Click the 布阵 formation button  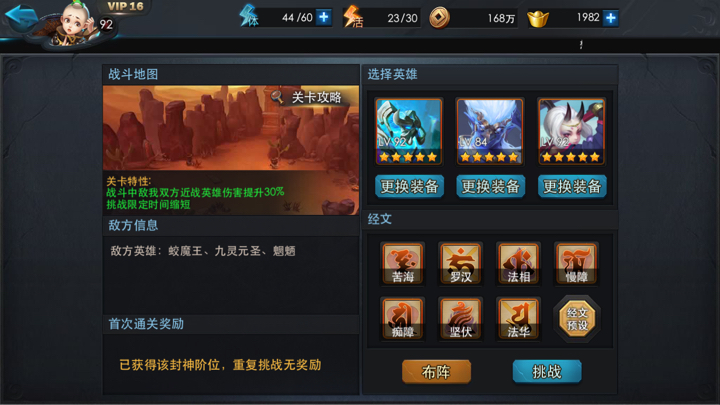pos(436,371)
